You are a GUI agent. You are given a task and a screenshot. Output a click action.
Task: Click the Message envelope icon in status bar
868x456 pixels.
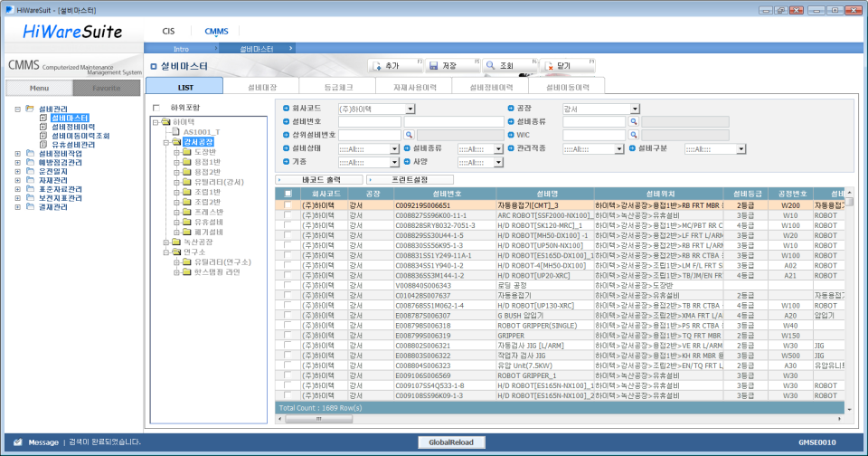tap(18, 442)
